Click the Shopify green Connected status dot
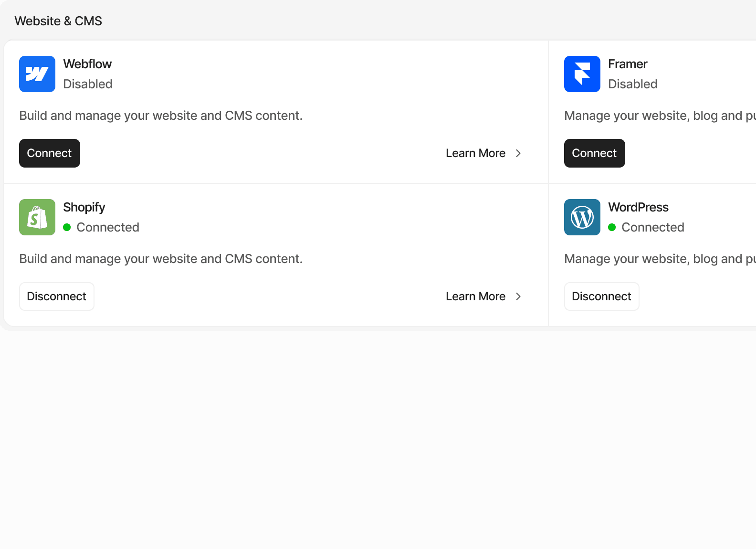The image size is (756, 549). pos(67,227)
